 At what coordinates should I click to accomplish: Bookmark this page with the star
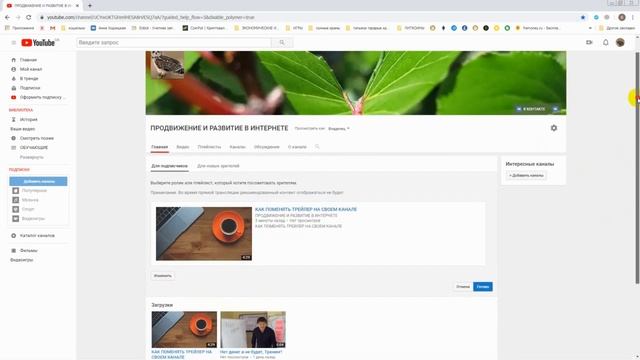click(x=583, y=17)
